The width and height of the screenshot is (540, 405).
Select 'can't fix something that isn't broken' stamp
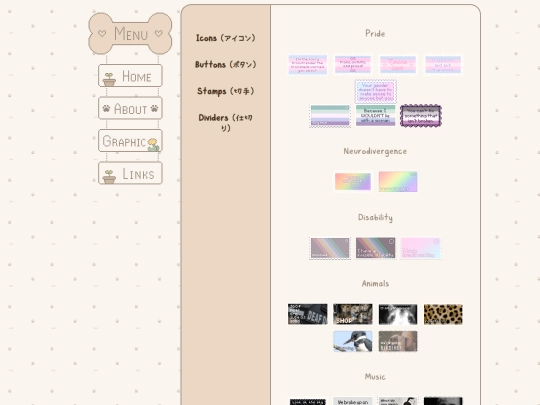point(421,116)
